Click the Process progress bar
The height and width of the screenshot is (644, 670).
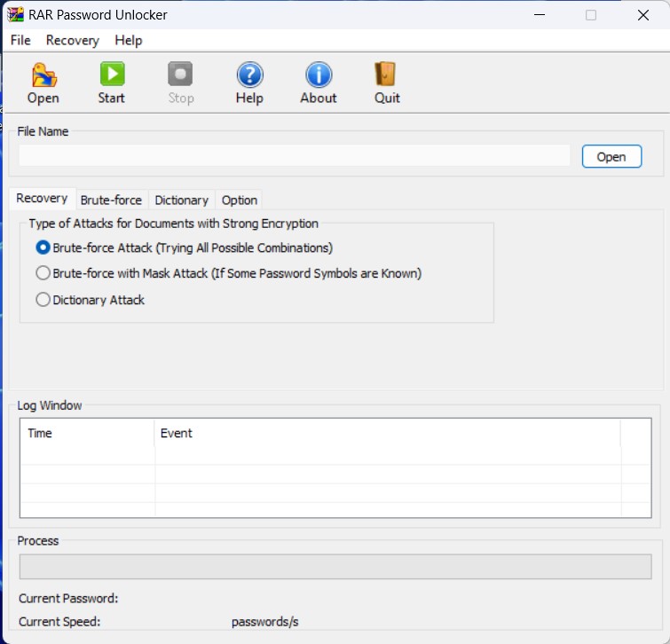(335, 567)
